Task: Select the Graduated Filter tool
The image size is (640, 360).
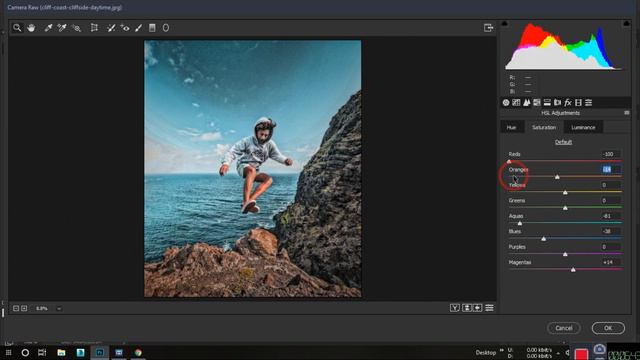Action: pos(152,28)
